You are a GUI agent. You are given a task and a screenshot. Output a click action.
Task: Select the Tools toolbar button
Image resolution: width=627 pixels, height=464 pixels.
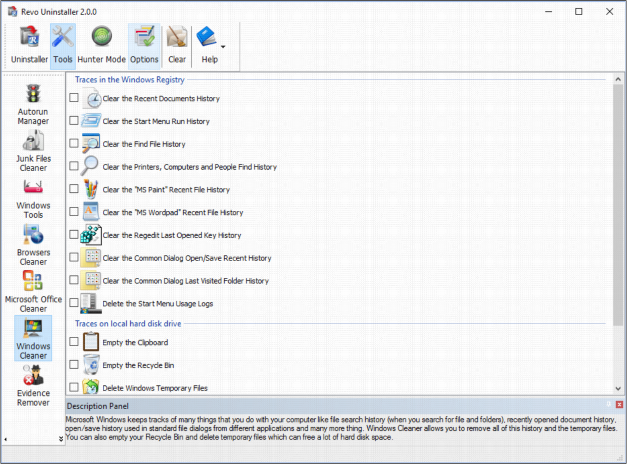coord(63,46)
